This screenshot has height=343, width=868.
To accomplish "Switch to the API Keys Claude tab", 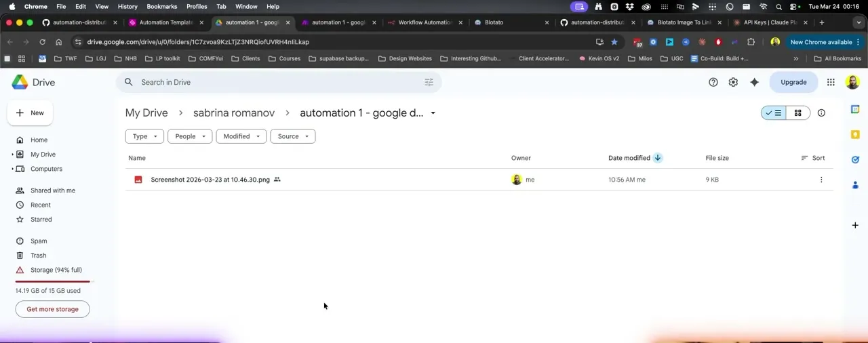I will (x=770, y=22).
